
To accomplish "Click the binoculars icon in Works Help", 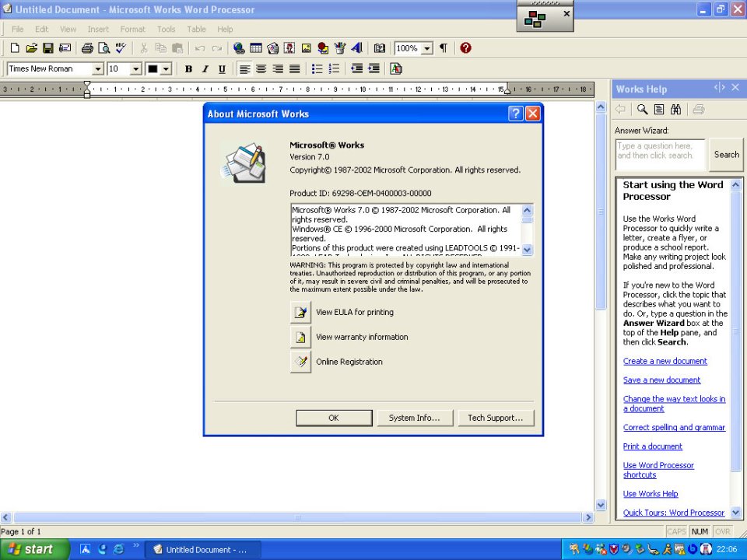I will [x=675, y=110].
